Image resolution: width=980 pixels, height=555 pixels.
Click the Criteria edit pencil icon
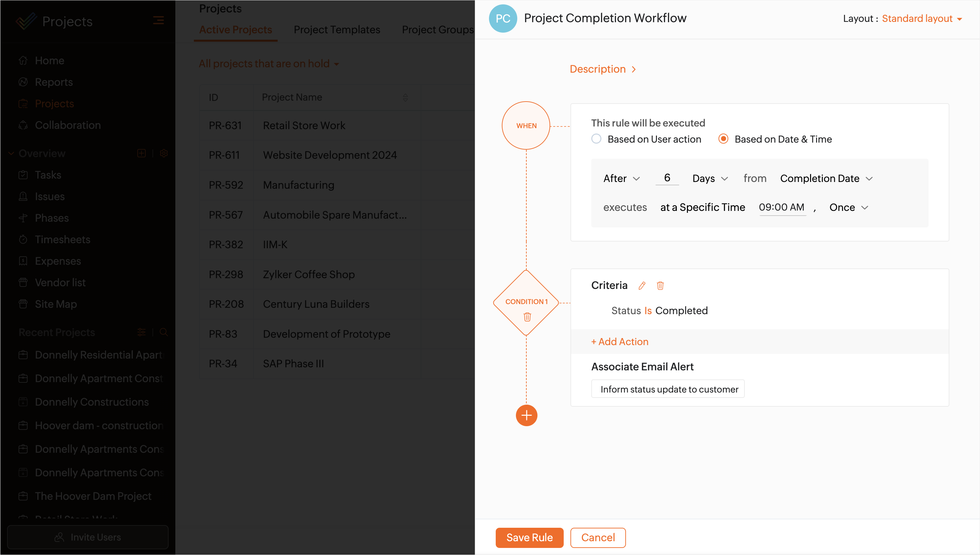[x=642, y=286]
